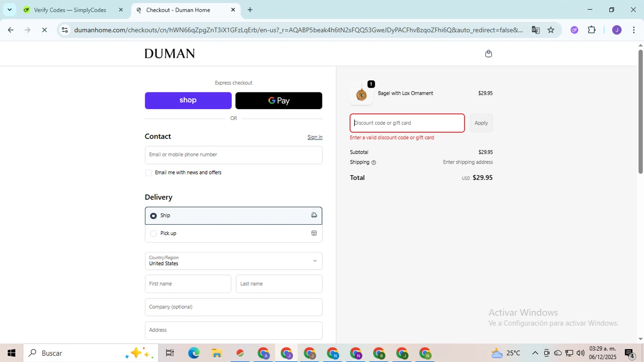View site information icon in address bar
The height and width of the screenshot is (362, 644).
coord(65,30)
